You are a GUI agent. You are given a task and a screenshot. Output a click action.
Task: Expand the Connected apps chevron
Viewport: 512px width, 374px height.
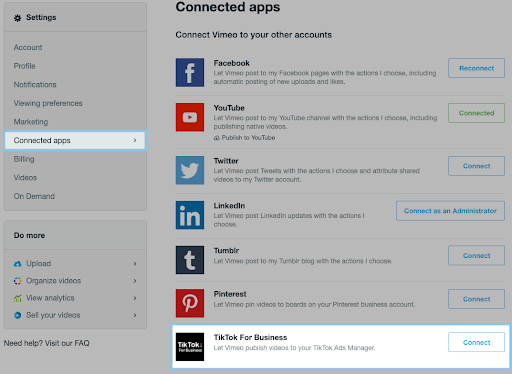[x=135, y=140]
